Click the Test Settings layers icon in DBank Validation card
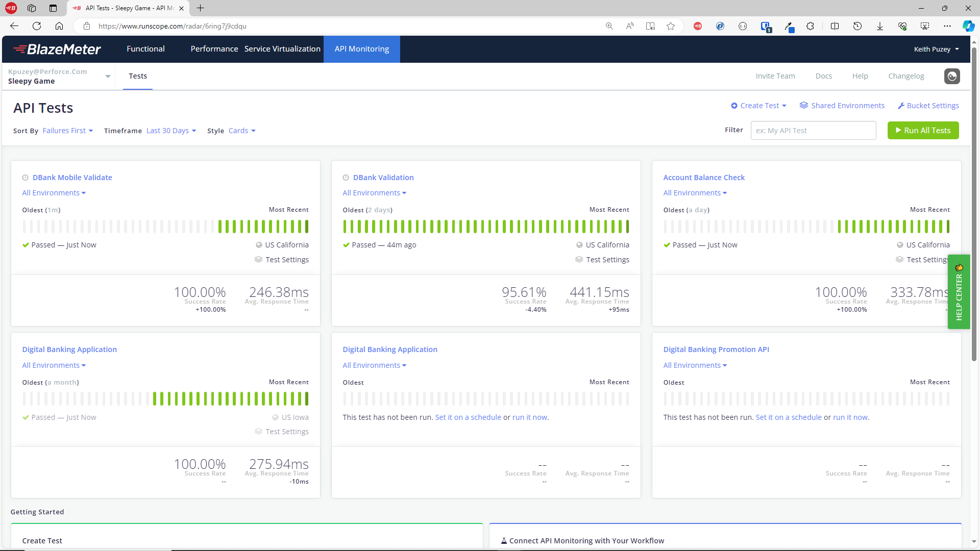980x551 pixels. point(579,260)
